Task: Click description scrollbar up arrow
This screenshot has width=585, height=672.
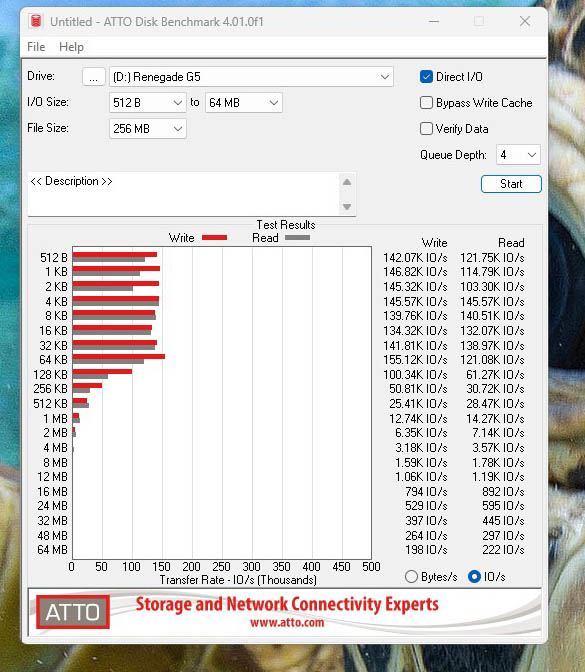Action: (347, 182)
